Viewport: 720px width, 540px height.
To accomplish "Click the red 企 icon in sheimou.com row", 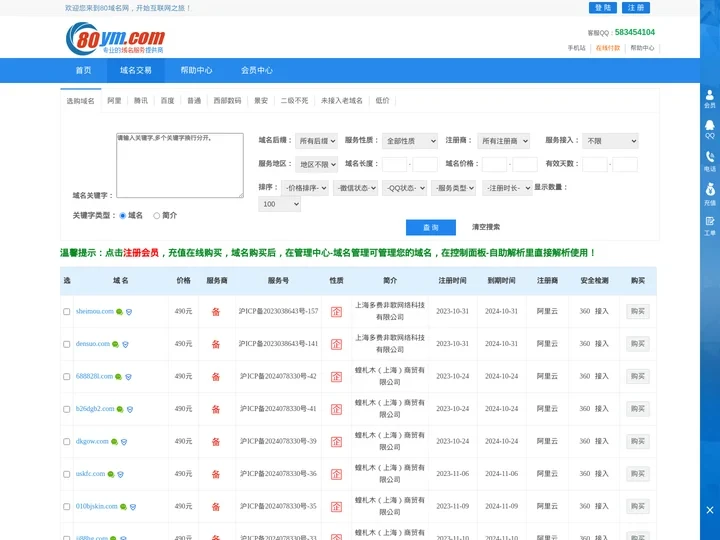I will (336, 312).
